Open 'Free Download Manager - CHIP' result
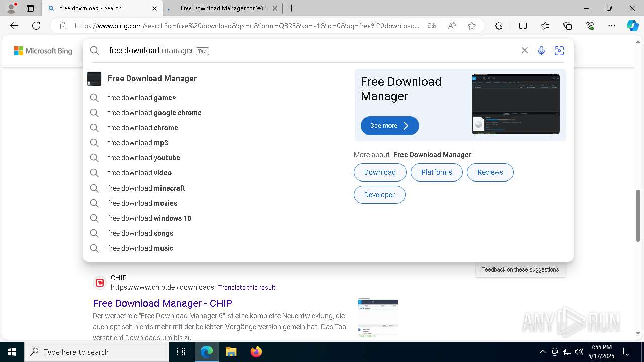Viewport: 644px width, 362px height. click(163, 303)
